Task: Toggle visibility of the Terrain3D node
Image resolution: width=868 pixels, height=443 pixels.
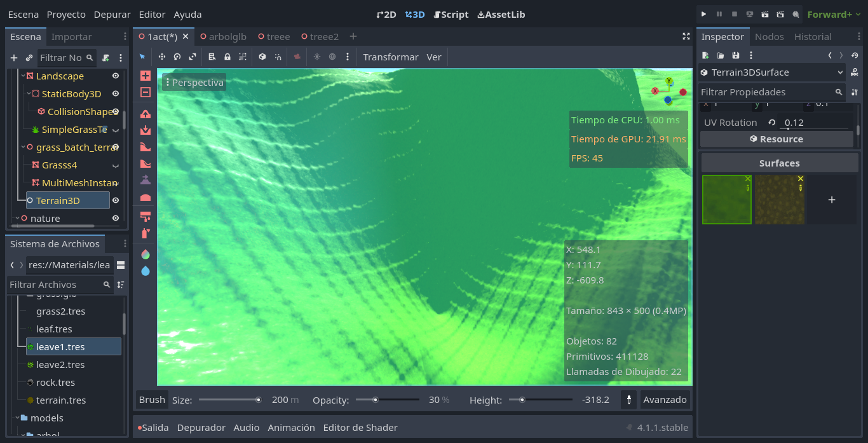Action: click(115, 199)
